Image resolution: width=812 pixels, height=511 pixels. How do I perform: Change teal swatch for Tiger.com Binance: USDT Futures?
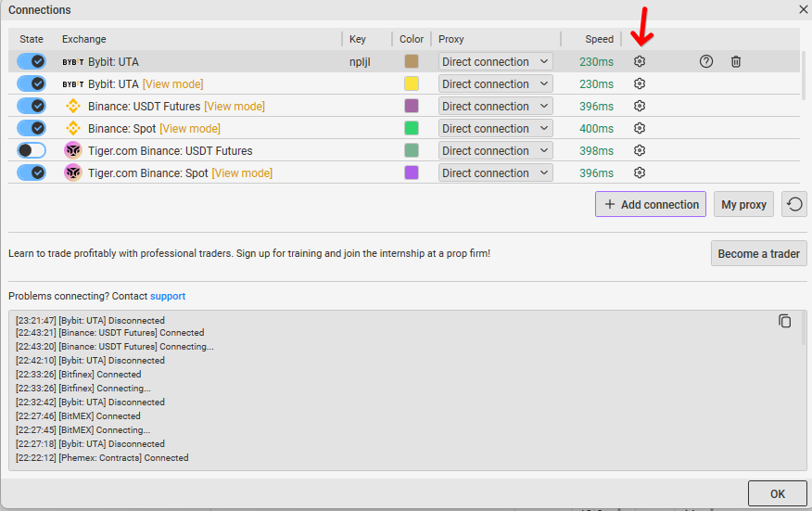(x=412, y=151)
